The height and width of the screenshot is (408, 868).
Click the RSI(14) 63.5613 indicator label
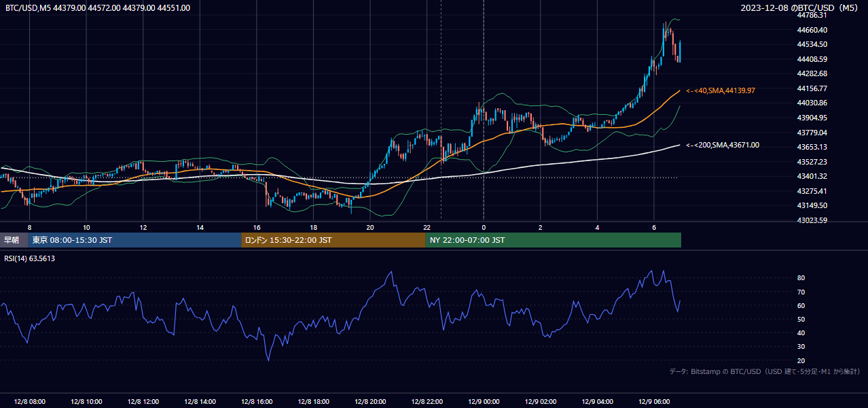point(30,258)
